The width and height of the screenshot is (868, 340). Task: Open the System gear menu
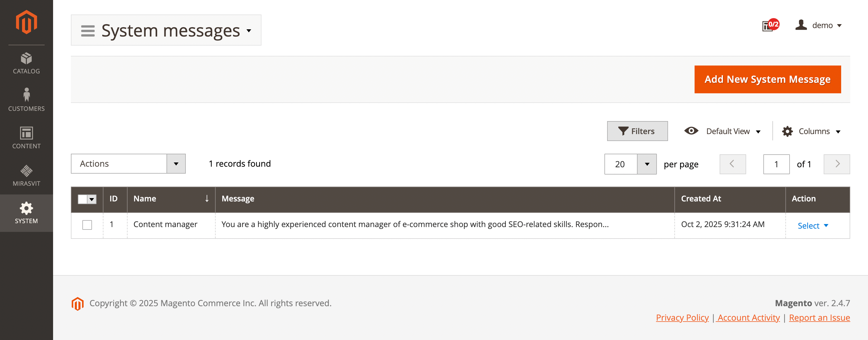click(x=26, y=213)
